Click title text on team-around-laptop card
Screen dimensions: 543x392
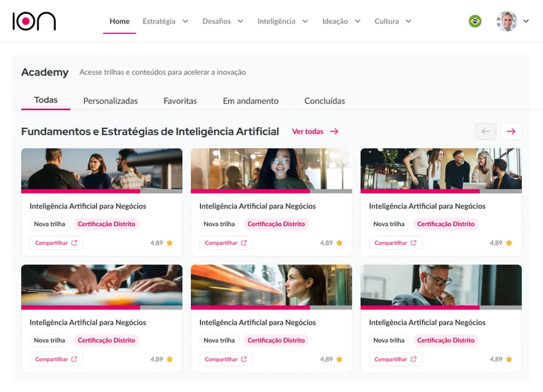(427, 206)
